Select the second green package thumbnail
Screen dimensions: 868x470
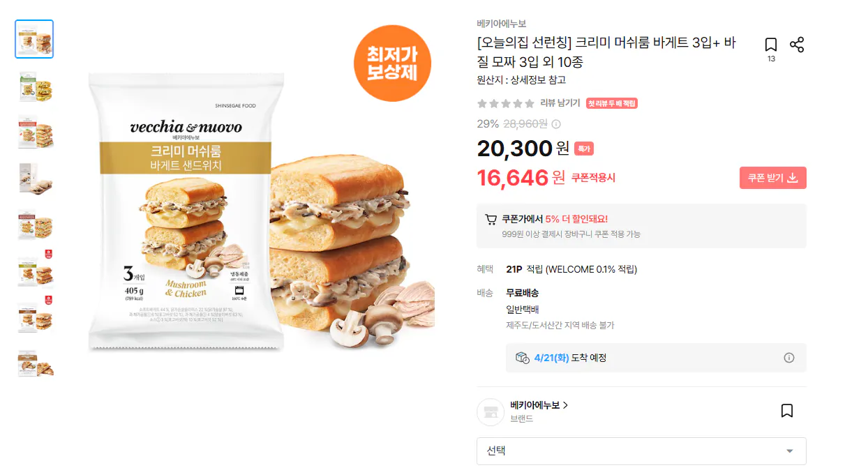click(x=34, y=86)
